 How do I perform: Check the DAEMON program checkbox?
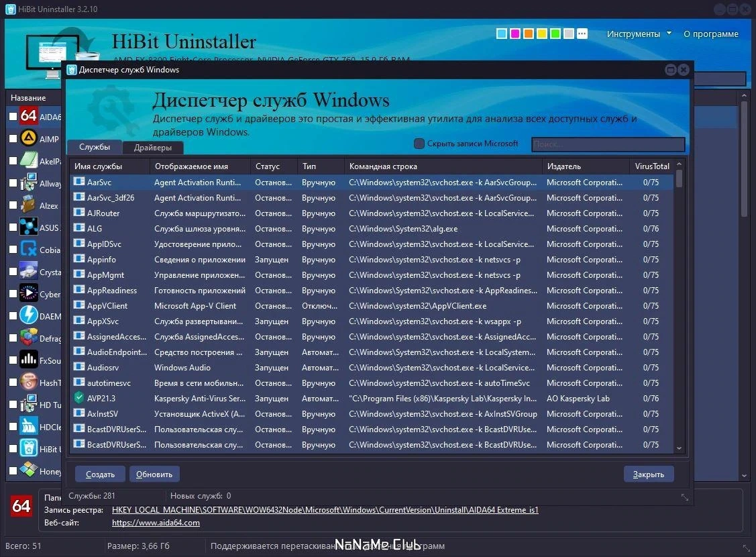tap(13, 316)
